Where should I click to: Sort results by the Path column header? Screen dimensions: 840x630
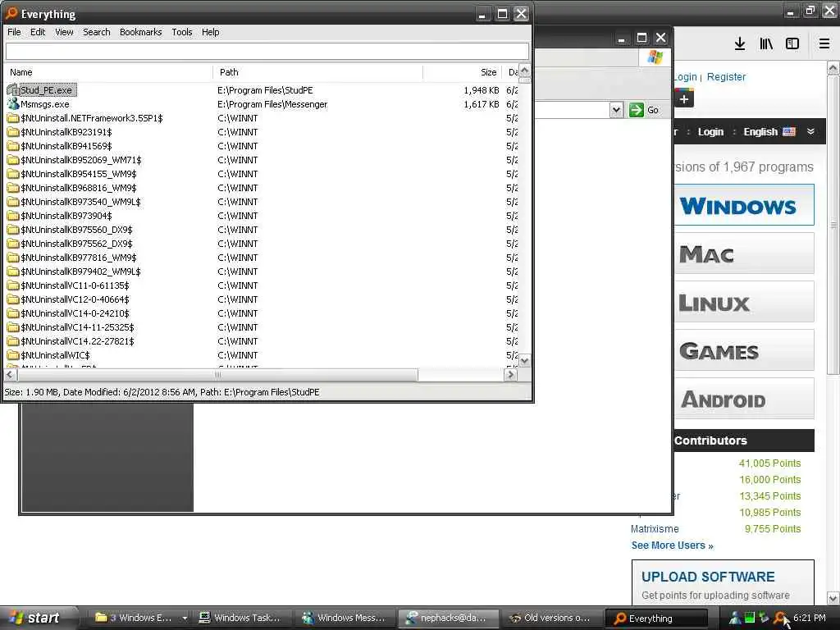pyautogui.click(x=317, y=72)
